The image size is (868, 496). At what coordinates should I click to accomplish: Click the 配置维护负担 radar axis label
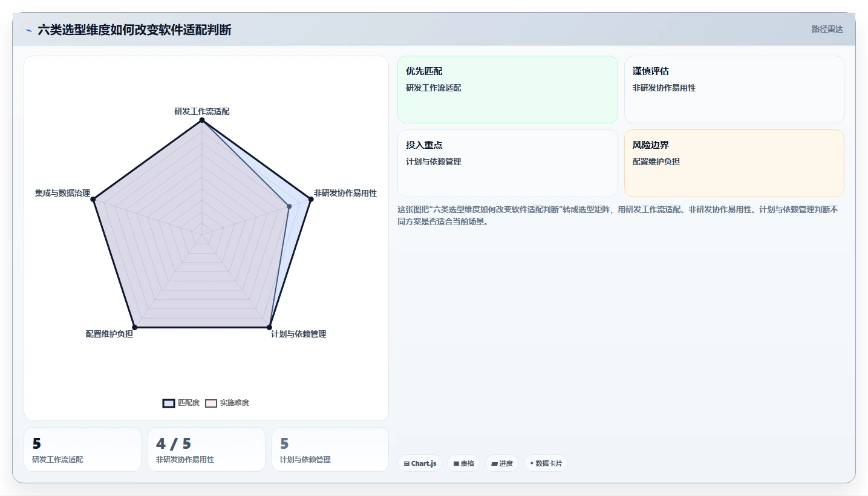pyautogui.click(x=109, y=334)
